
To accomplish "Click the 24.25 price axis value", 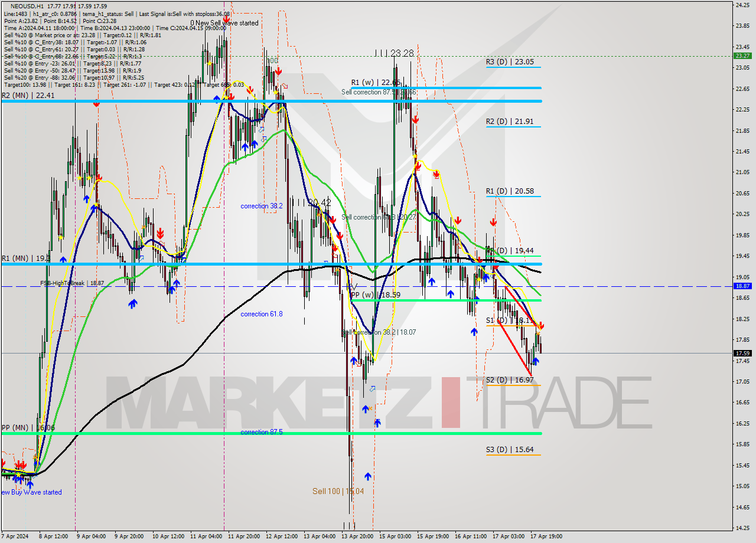I will [742, 5].
